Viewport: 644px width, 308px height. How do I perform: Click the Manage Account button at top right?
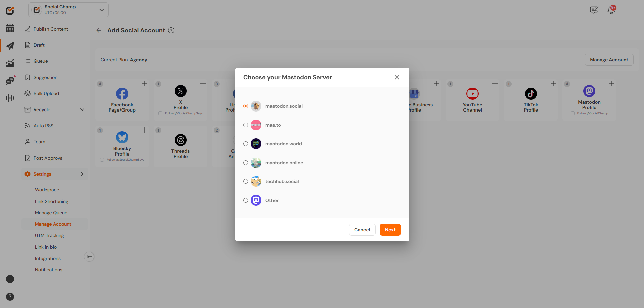(609, 60)
